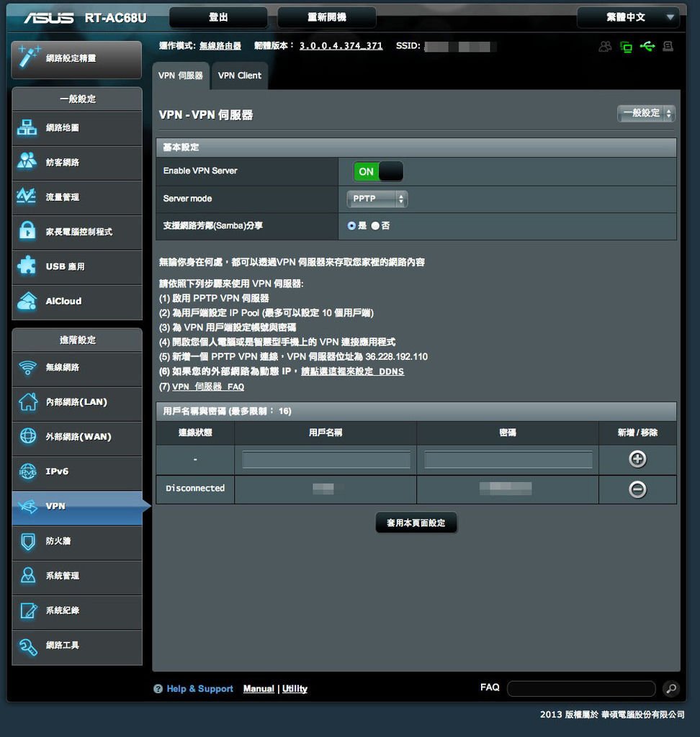Click the green USB status icon
Viewport: 700px width, 737px height.
647,46
